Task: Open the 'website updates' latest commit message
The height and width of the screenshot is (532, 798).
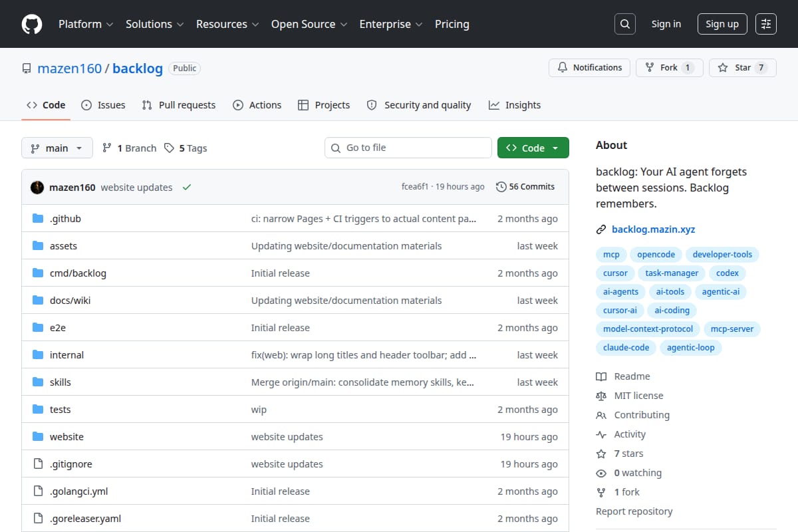Action: pyautogui.click(x=136, y=188)
